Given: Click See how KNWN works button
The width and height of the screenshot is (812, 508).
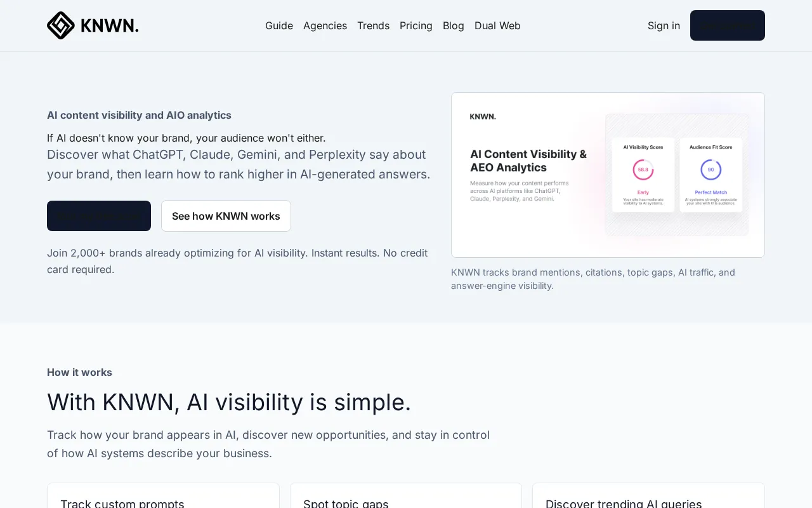Looking at the screenshot, I should [x=226, y=216].
